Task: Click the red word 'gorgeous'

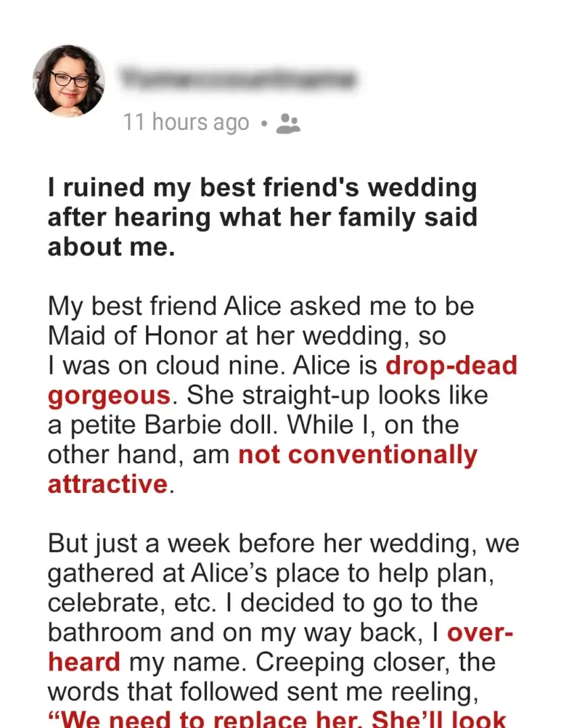Action: (x=110, y=396)
